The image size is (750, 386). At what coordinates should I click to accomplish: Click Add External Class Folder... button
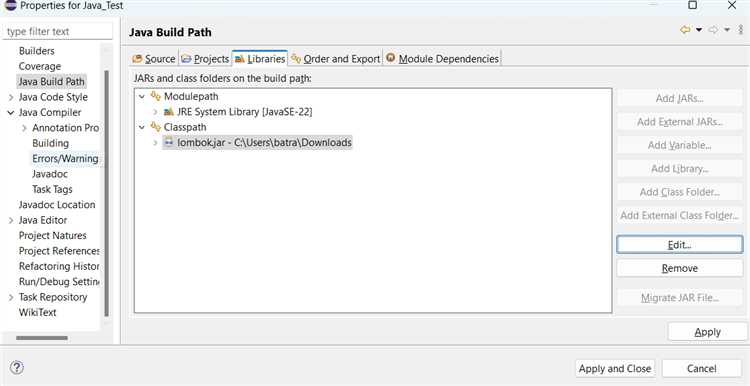(679, 216)
